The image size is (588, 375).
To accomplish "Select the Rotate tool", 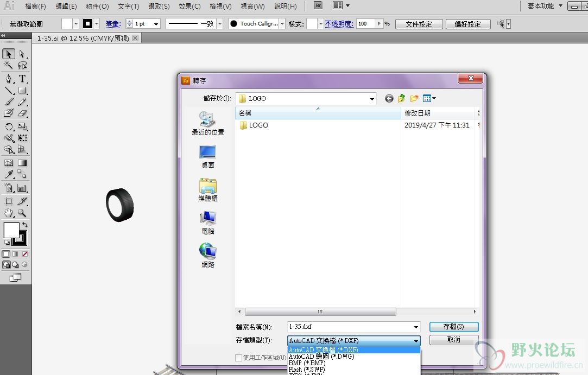I will [x=9, y=127].
